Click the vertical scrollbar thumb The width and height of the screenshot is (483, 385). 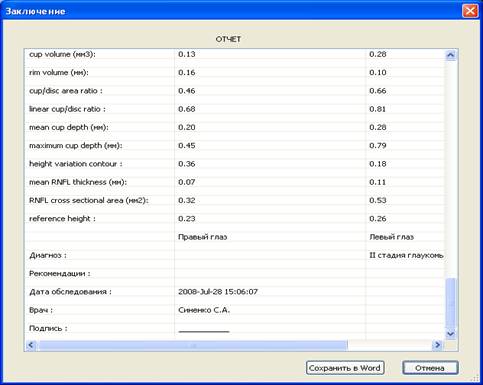450,303
